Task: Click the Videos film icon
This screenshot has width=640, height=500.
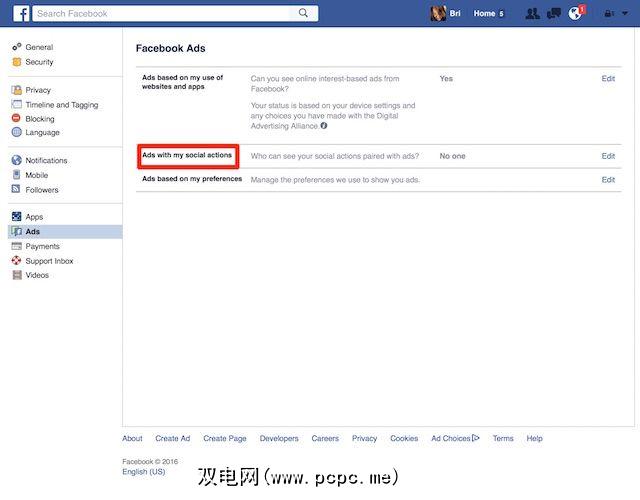Action: (17, 275)
